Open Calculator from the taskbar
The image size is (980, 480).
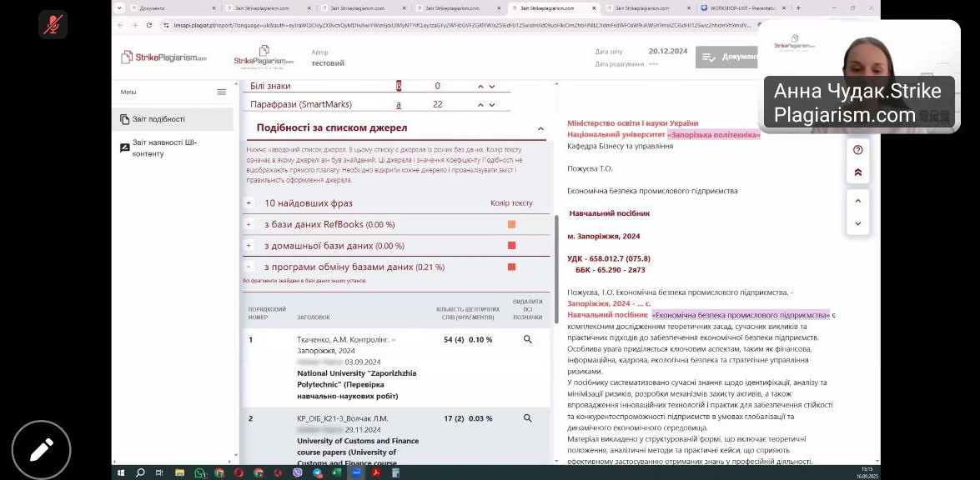coord(395,472)
